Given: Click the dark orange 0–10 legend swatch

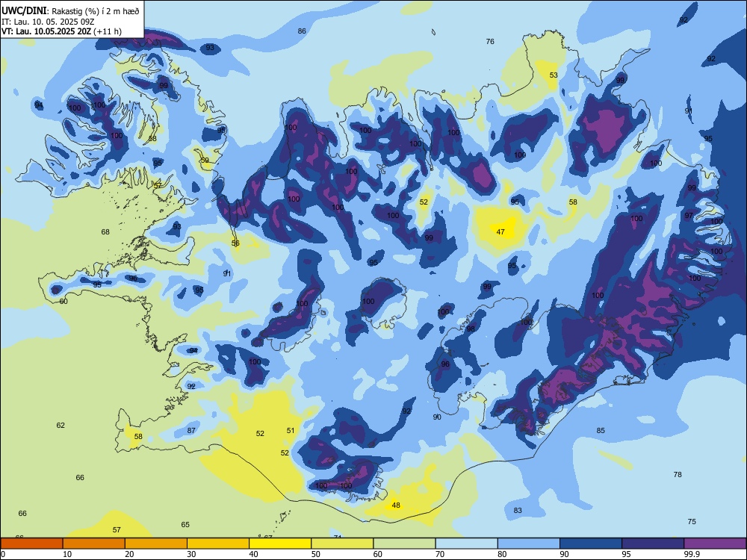Looking at the screenshot, I should point(31,544).
